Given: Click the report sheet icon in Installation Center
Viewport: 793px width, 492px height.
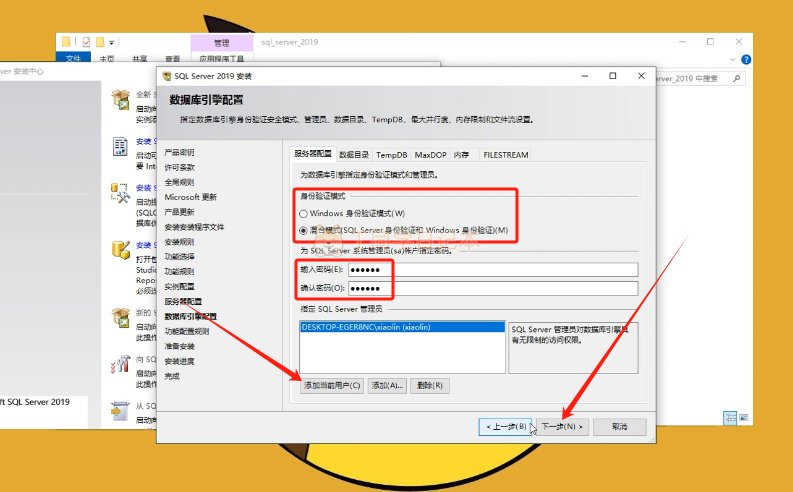Looking at the screenshot, I should 120,147.
